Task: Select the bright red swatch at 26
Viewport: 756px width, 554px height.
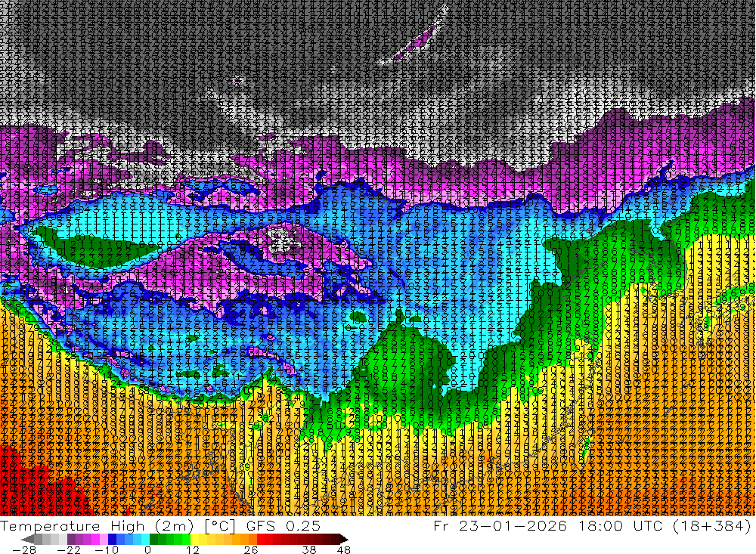Action: coord(261,539)
